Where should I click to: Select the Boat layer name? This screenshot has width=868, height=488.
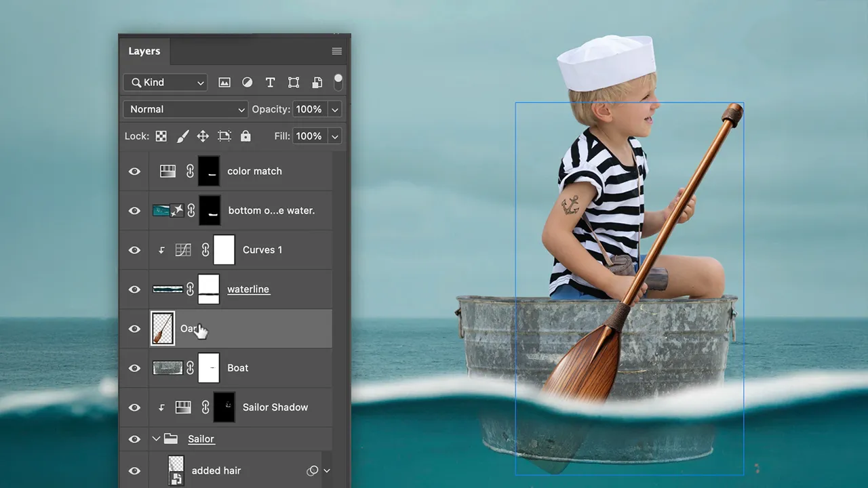[x=238, y=368]
